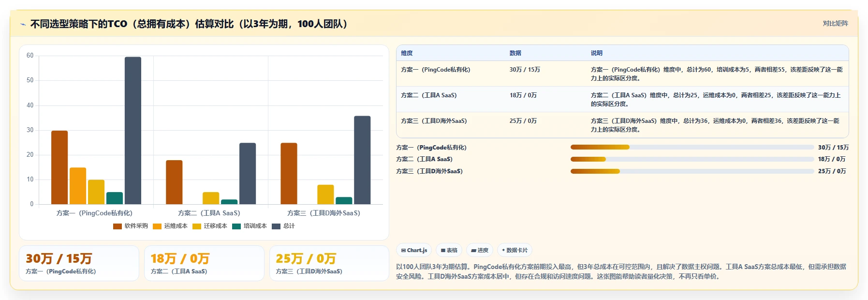The height and width of the screenshot is (300, 868).
Task: Click the progress row label 方案二(工具A SaaS)
Action: [x=424, y=159]
